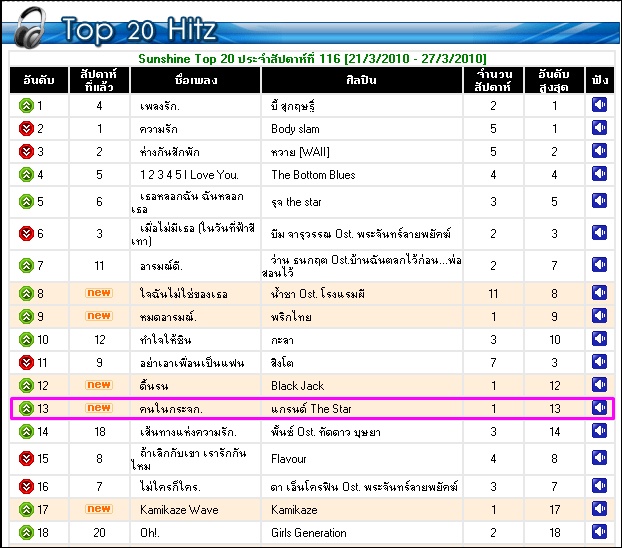Click the Sunshine Top 20 week title
Screen dimensions: 622x548
click(312, 59)
